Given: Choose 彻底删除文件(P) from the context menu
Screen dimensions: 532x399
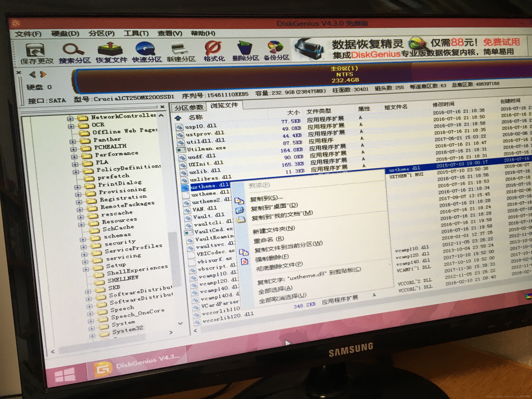Looking at the screenshot, I should pos(279,266).
